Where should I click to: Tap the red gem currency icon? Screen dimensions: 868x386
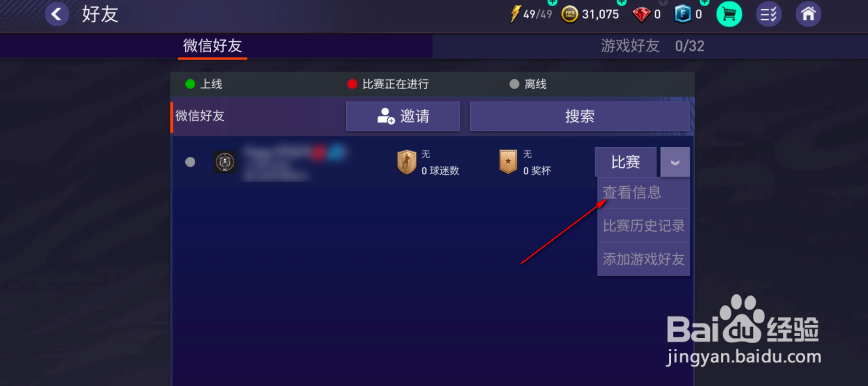pyautogui.click(x=641, y=14)
